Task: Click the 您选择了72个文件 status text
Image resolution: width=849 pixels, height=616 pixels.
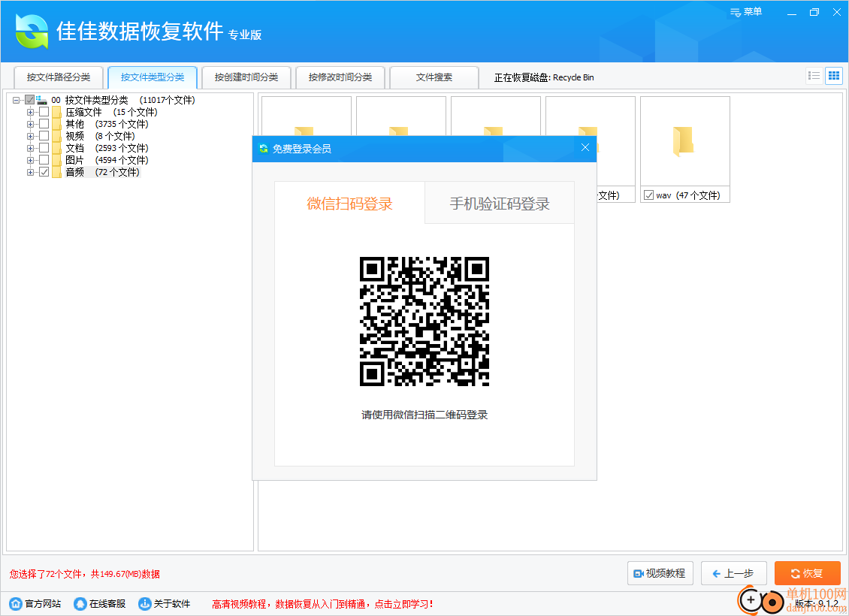Action: tap(84, 574)
